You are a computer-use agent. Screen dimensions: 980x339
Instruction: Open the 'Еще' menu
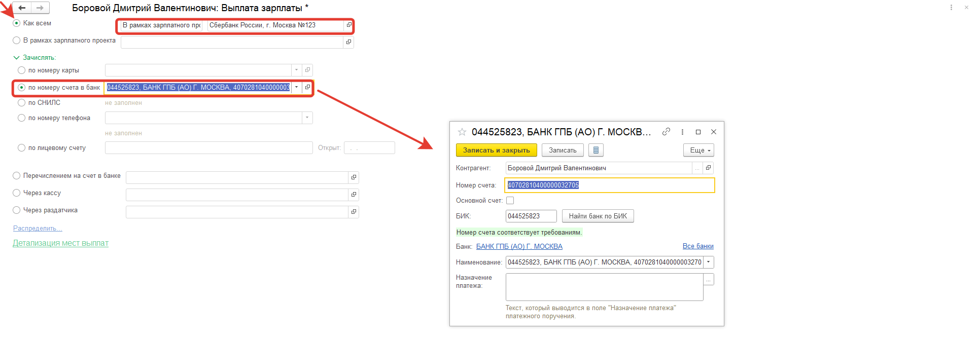point(698,150)
